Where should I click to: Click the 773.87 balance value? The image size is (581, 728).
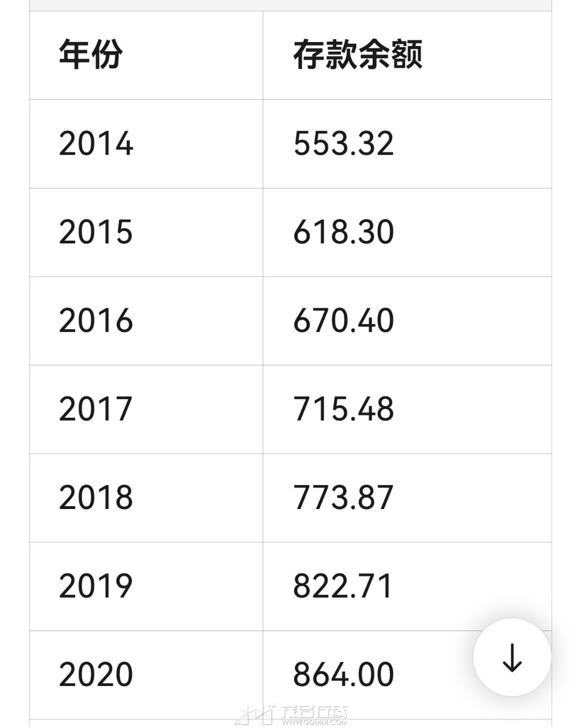pyautogui.click(x=343, y=497)
